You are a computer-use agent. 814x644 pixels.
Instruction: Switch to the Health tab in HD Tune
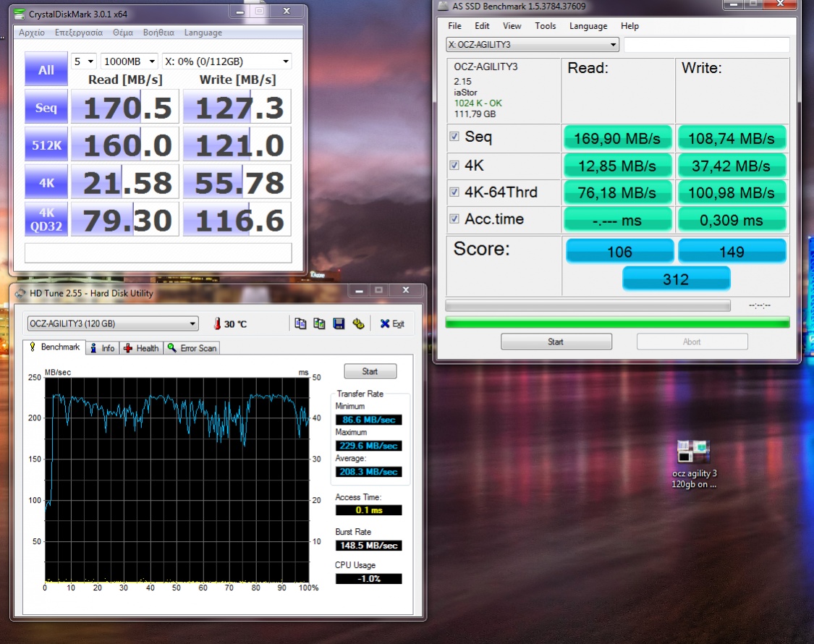[142, 348]
